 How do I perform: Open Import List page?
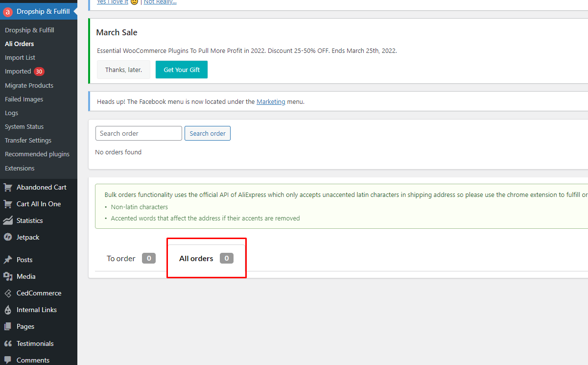20,57
